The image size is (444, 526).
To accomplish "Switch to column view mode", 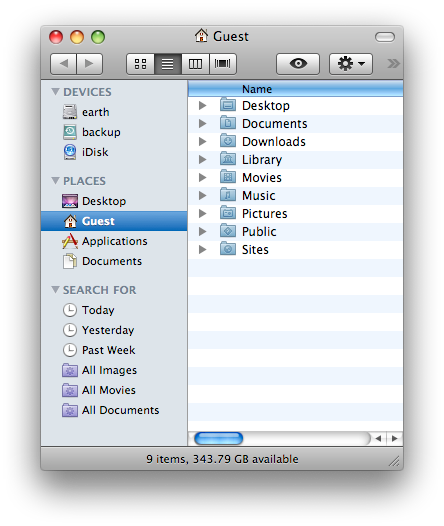I will click(x=195, y=64).
